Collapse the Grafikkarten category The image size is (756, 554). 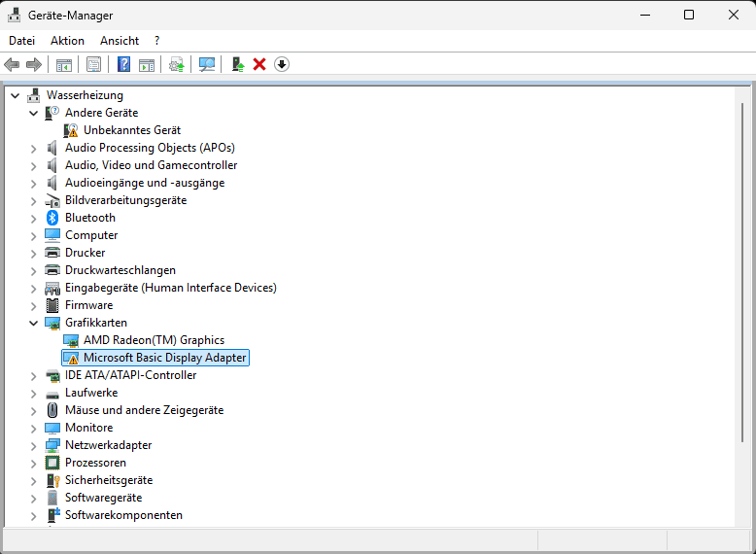coord(33,323)
